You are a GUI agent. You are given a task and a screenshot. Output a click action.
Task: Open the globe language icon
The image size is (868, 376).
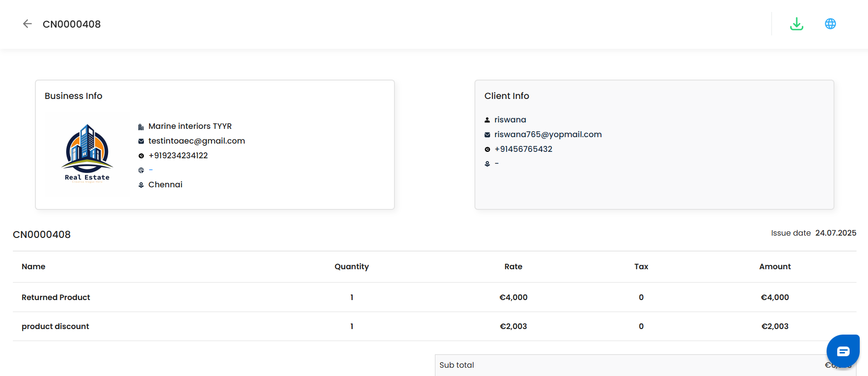point(830,24)
